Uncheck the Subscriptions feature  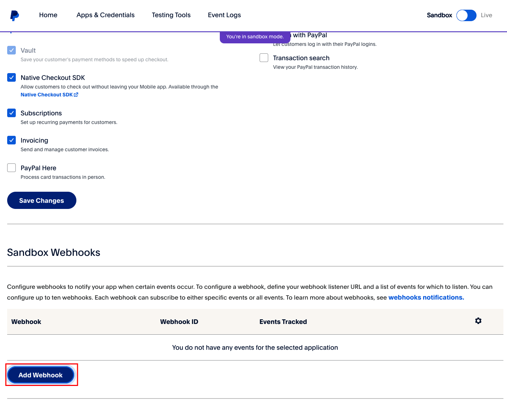pyautogui.click(x=11, y=113)
